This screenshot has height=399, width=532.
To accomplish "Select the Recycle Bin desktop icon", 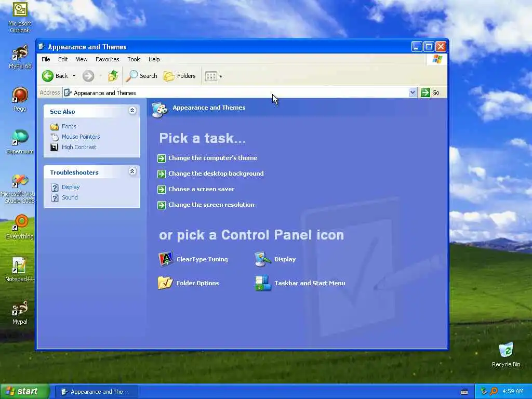I will [x=506, y=355].
